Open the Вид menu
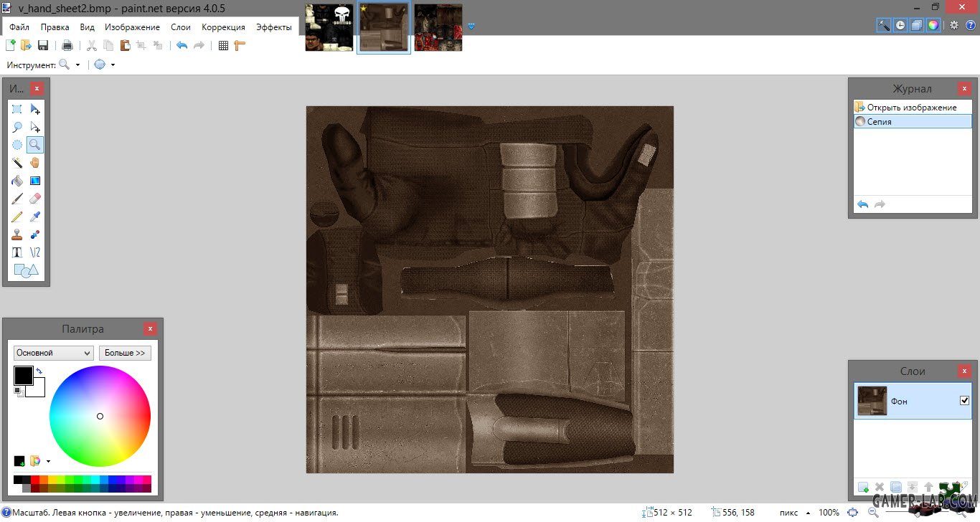Image resolution: width=980 pixels, height=522 pixels. 88,27
